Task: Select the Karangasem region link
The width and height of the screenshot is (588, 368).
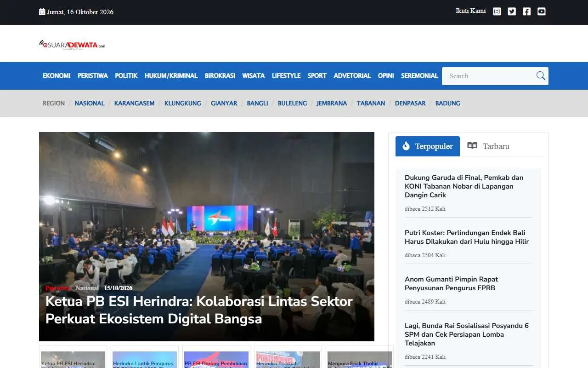Action: [135, 103]
